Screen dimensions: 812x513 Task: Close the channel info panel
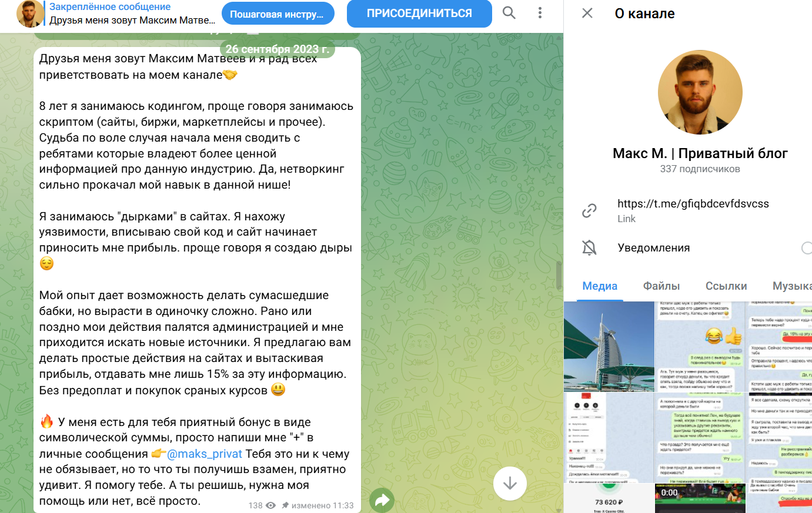587,13
